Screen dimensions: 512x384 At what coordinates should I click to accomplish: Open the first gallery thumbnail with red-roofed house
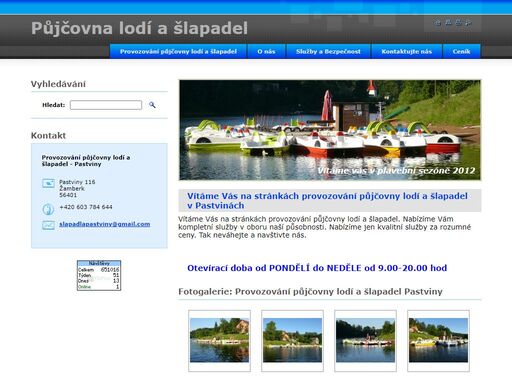point(219,340)
